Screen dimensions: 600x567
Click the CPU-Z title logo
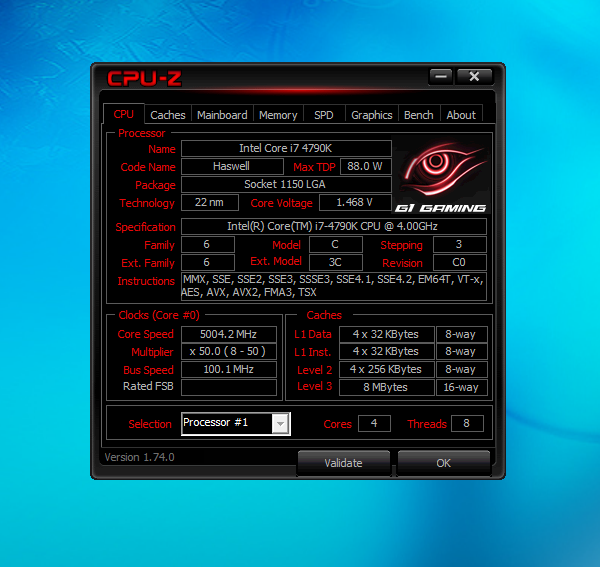[144, 78]
